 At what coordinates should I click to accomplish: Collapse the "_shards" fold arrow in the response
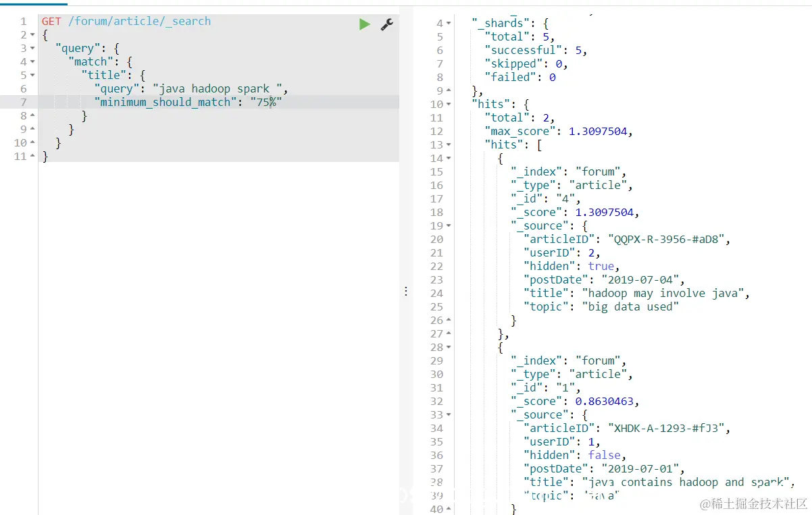(x=449, y=24)
